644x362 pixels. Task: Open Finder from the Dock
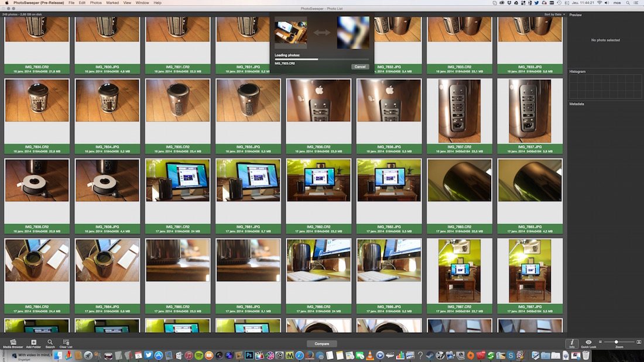[58, 356]
